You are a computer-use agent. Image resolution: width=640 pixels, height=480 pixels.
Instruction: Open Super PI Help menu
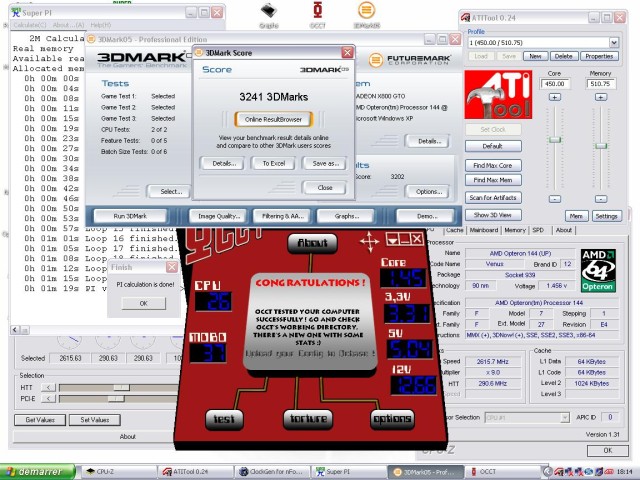pos(100,25)
